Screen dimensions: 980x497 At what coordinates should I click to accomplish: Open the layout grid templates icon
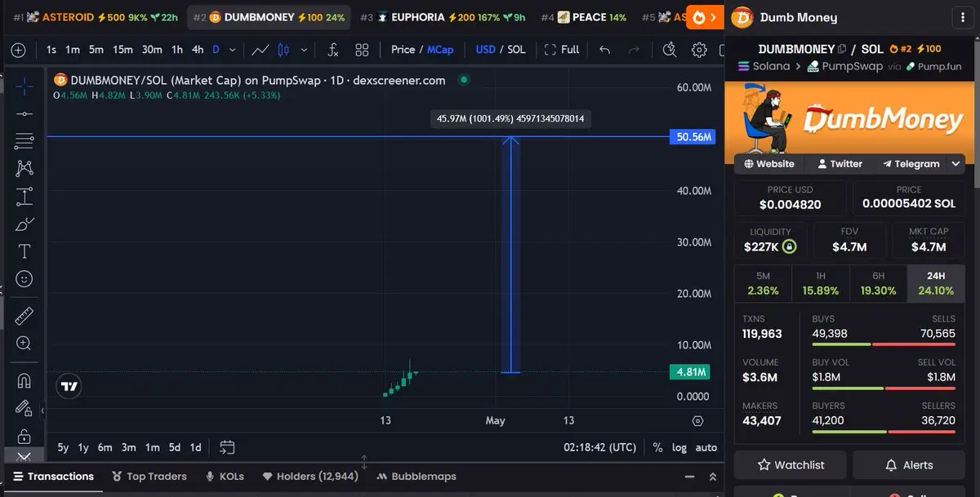[x=363, y=50]
